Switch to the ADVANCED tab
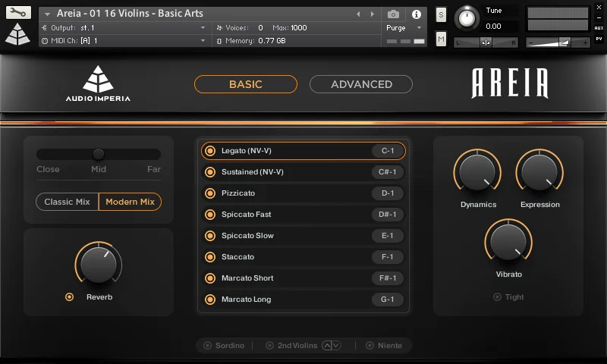 [x=361, y=84]
